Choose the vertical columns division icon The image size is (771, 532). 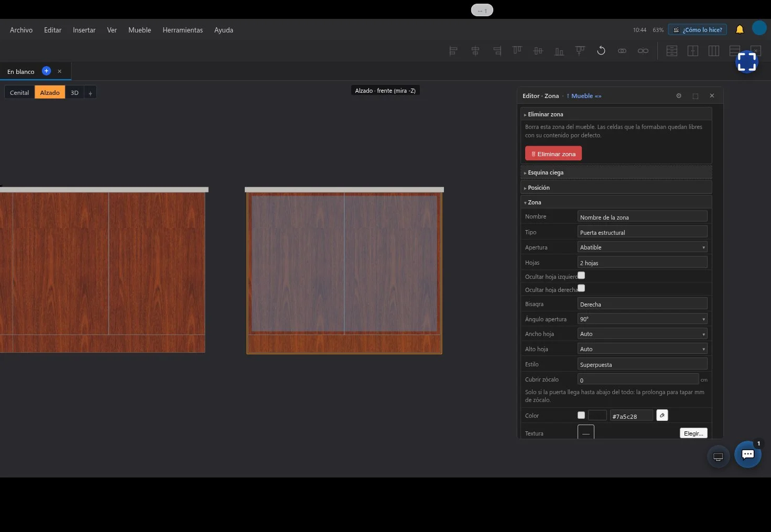coord(714,51)
